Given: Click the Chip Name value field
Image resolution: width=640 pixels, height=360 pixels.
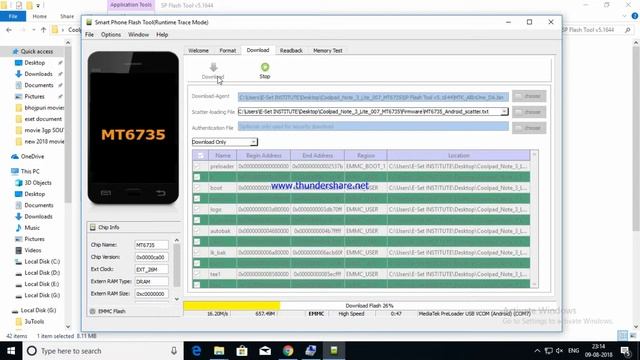Looking at the screenshot, I should pyautogui.click(x=151, y=245).
